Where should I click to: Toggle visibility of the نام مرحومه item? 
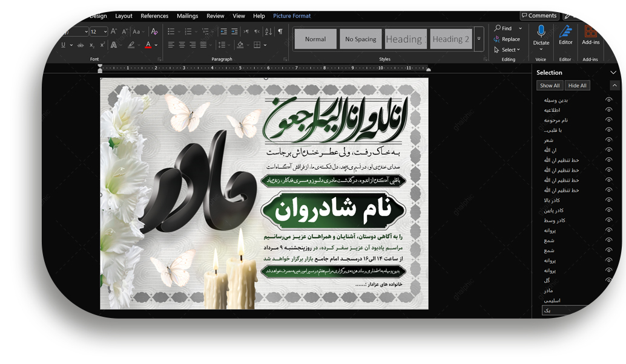[608, 120]
